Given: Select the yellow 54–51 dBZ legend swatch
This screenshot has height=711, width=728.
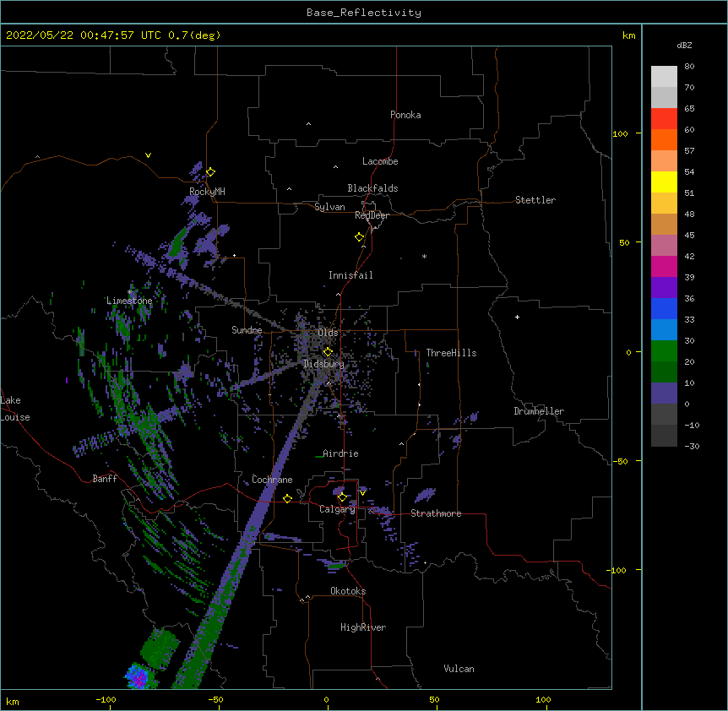Looking at the screenshot, I should click(x=664, y=182).
